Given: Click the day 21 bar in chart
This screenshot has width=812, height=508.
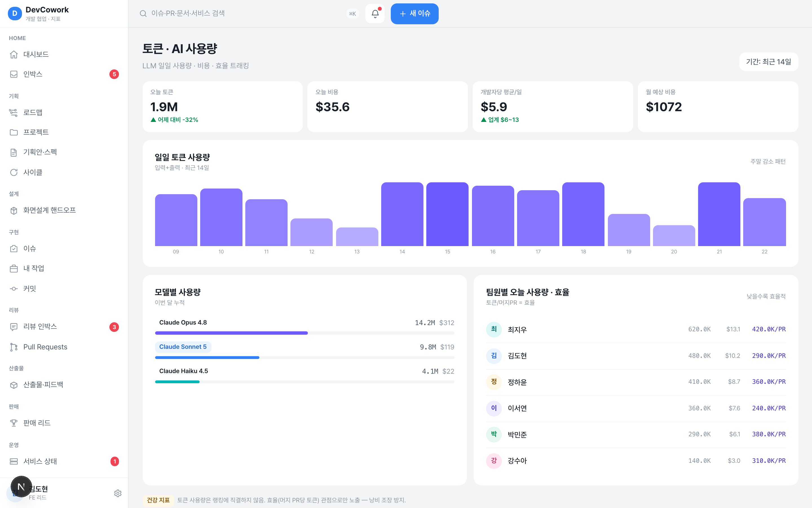Looking at the screenshot, I should 719,214.
